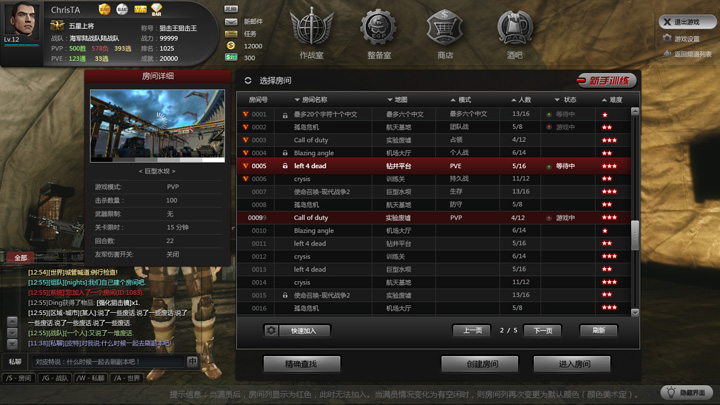
Task: Open the 私聊 chat channel dropdown
Action: 15,361
